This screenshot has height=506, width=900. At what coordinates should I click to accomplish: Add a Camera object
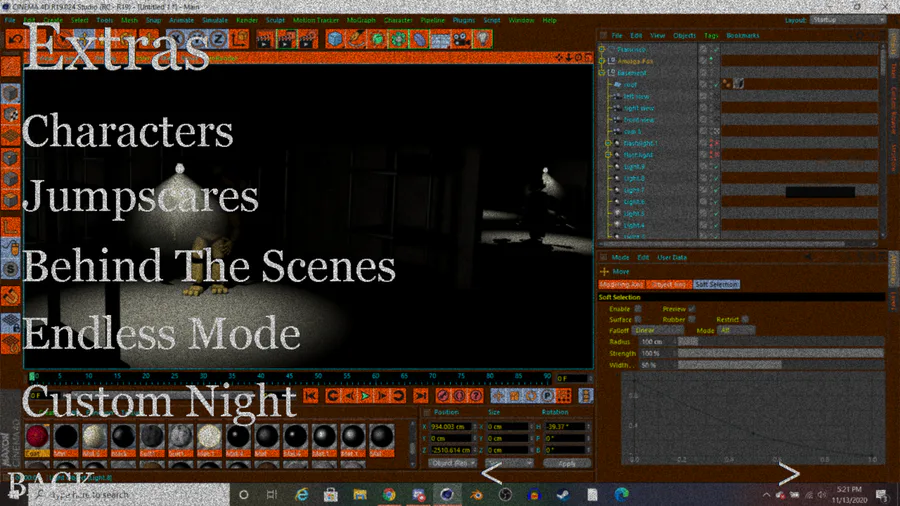461,39
